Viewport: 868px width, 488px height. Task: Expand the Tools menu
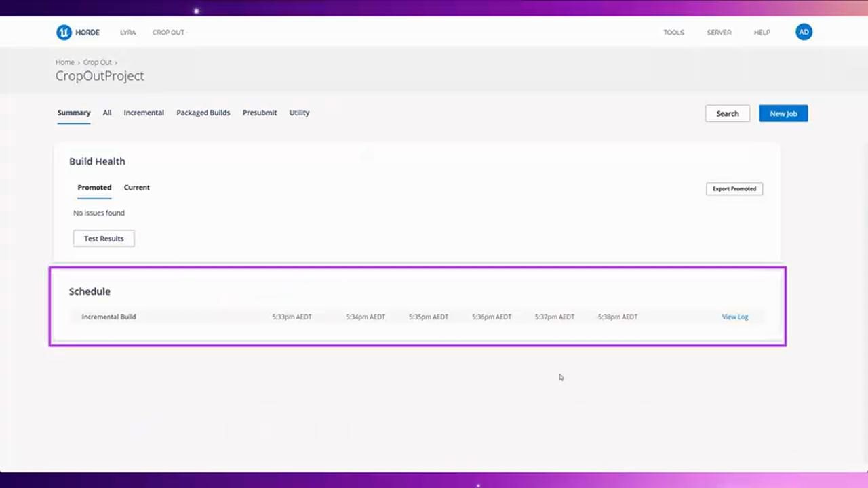(673, 33)
